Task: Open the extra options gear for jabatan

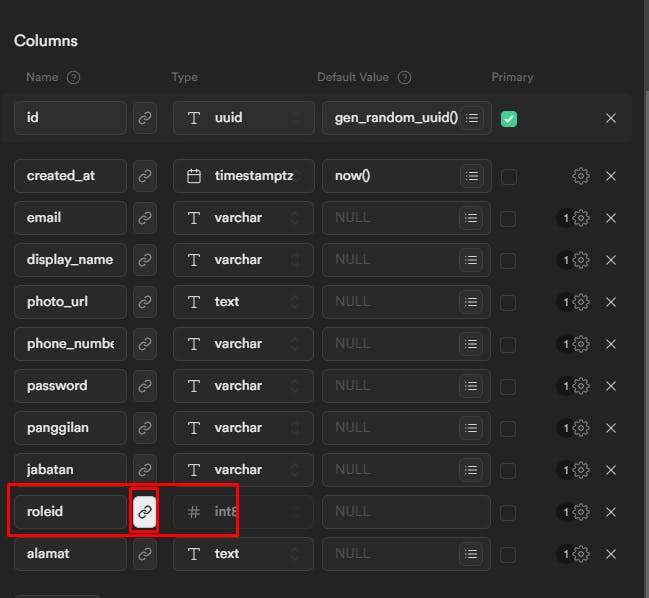Action: tap(581, 470)
